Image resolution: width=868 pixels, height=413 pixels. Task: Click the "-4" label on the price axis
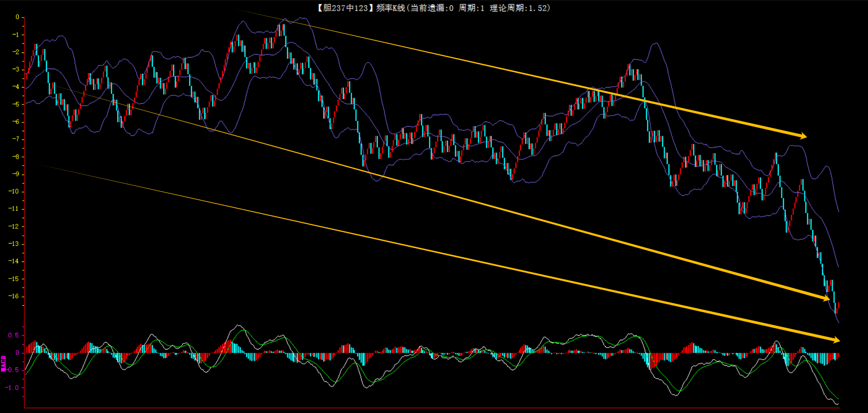[15, 87]
